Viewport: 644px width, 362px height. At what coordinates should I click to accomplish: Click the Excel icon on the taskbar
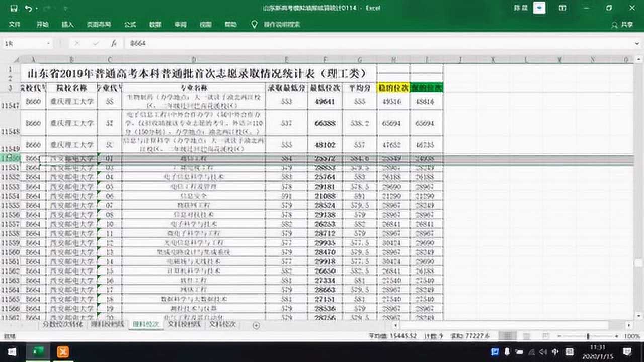coord(38,351)
